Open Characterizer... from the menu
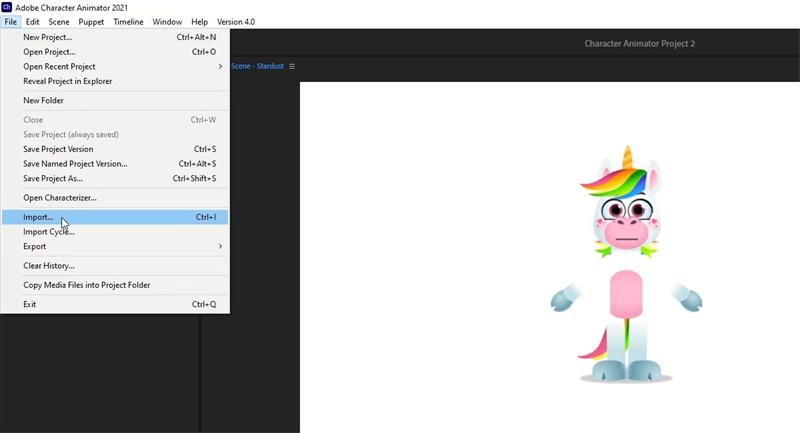Screen dimensions: 800x433 [x=60, y=198]
